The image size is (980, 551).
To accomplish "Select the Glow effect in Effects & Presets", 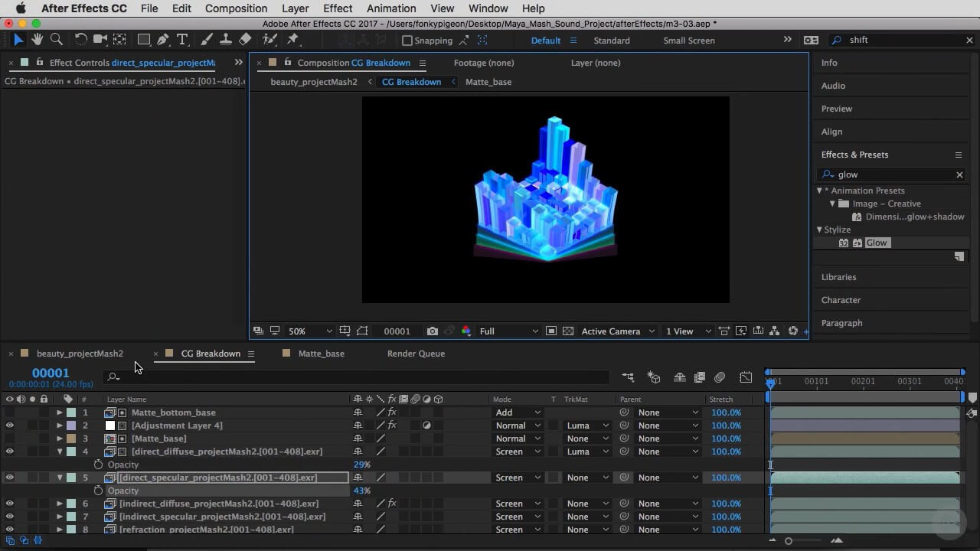I will click(x=877, y=243).
